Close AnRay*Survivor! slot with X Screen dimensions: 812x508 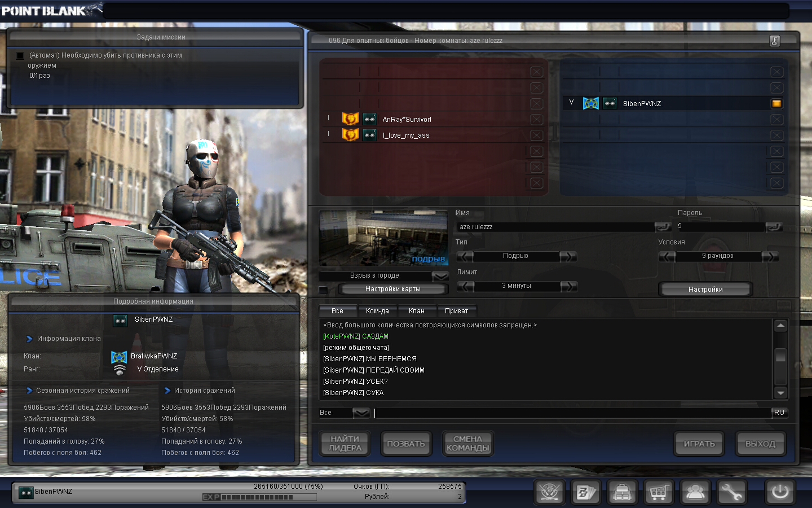coord(536,119)
